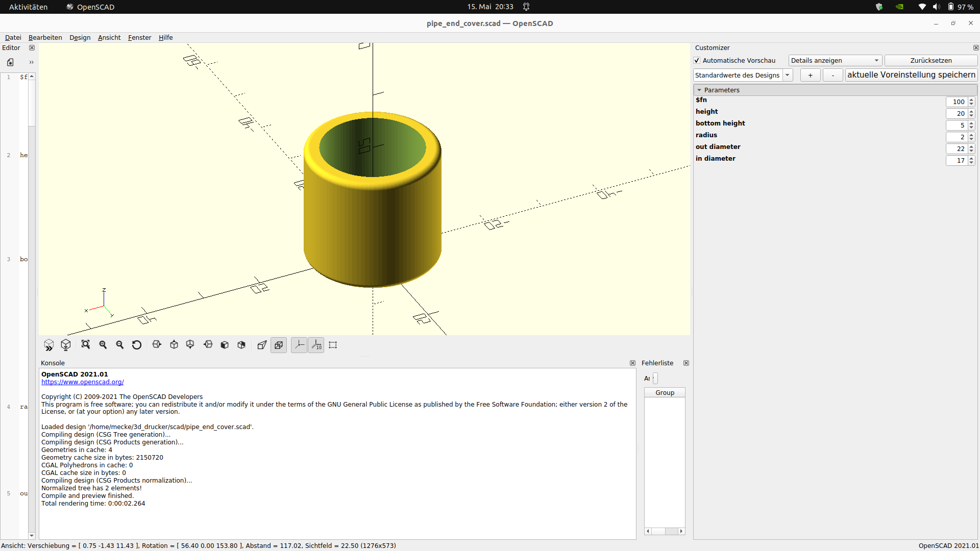Toggle the Show Axes icon
Image resolution: width=980 pixels, height=551 pixels.
coord(299,345)
